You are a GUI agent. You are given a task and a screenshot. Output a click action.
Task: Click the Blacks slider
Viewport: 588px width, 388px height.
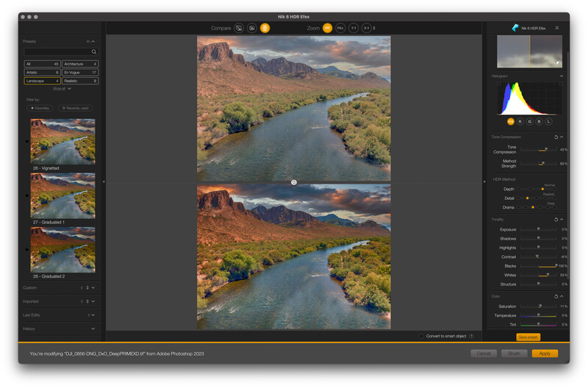point(538,266)
